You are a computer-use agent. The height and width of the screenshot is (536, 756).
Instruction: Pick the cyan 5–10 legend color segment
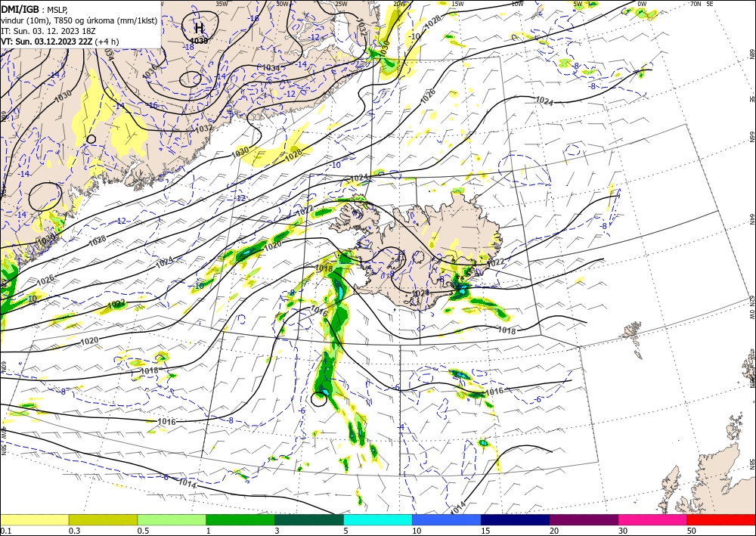(378, 519)
